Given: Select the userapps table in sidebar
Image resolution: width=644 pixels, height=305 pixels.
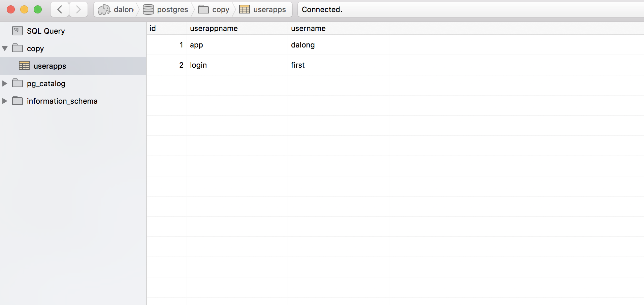Looking at the screenshot, I should tap(73, 66).
